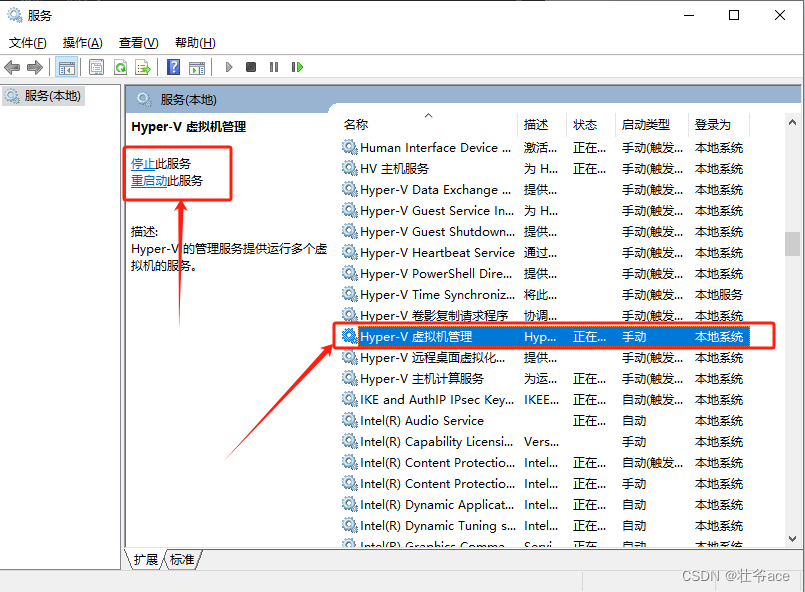Pause the service with the pause icon
The image size is (805, 592).
274,67
